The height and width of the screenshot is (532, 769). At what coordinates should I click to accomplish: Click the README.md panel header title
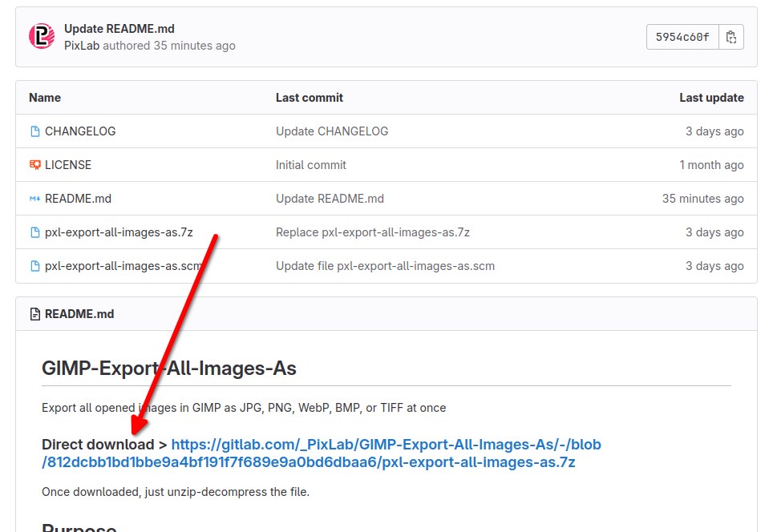point(79,314)
